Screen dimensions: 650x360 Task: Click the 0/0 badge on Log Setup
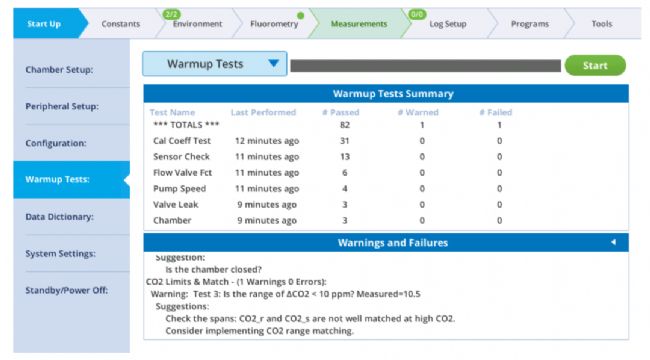[x=417, y=15]
